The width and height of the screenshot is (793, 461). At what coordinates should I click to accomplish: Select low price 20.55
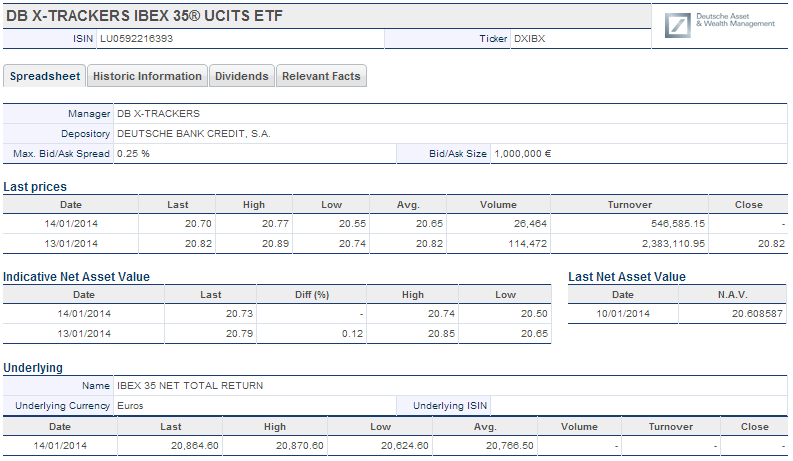tap(352, 223)
